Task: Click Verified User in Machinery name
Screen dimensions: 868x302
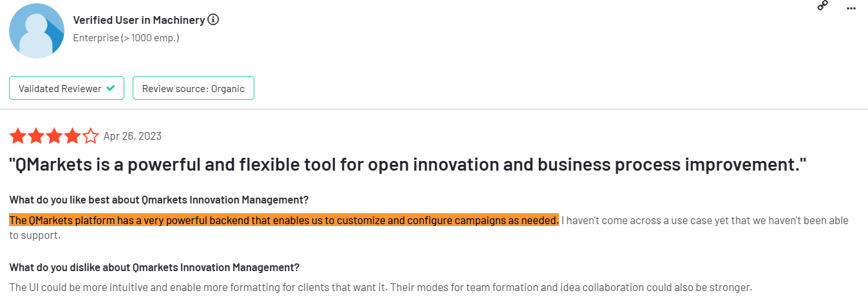Action: point(139,20)
